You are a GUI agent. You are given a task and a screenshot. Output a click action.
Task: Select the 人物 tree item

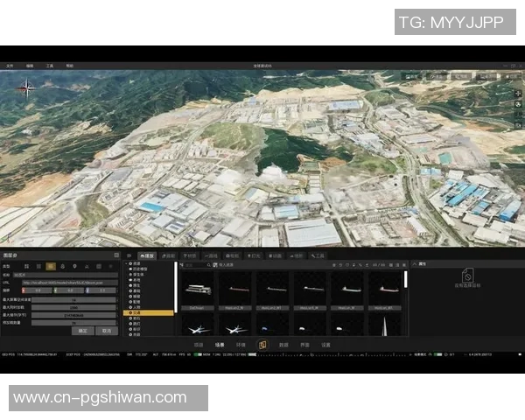[x=136, y=307]
